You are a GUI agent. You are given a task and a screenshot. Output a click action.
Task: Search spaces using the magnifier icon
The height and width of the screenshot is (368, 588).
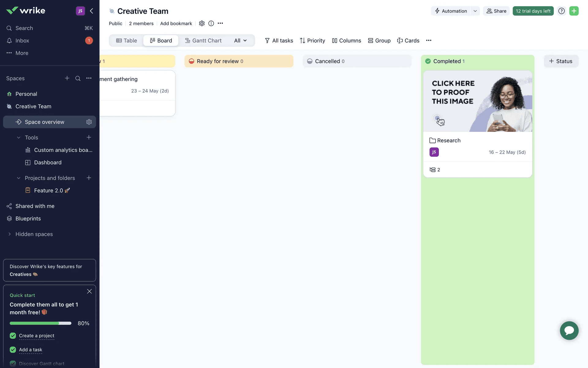pos(78,79)
